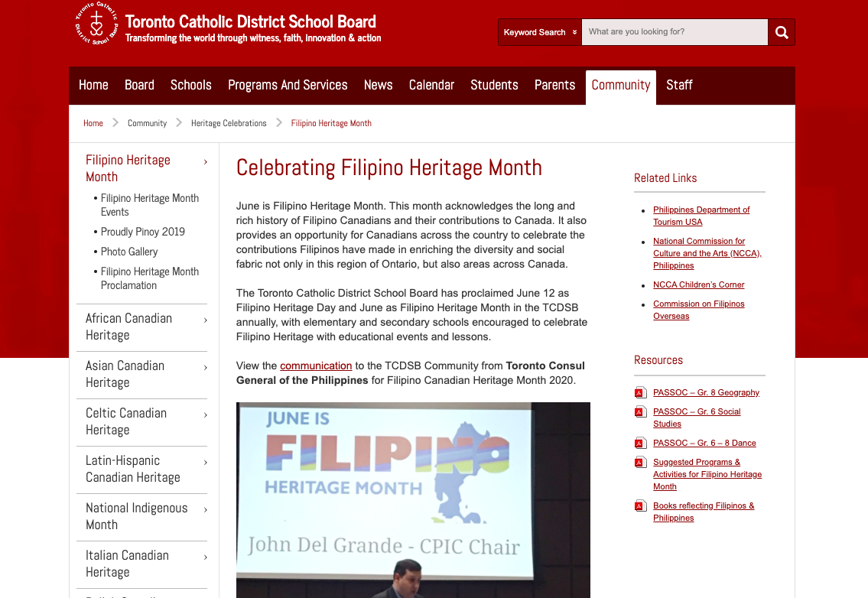This screenshot has width=868, height=598.
Task: Click the magnifying glass search button
Action: pyautogui.click(x=782, y=32)
